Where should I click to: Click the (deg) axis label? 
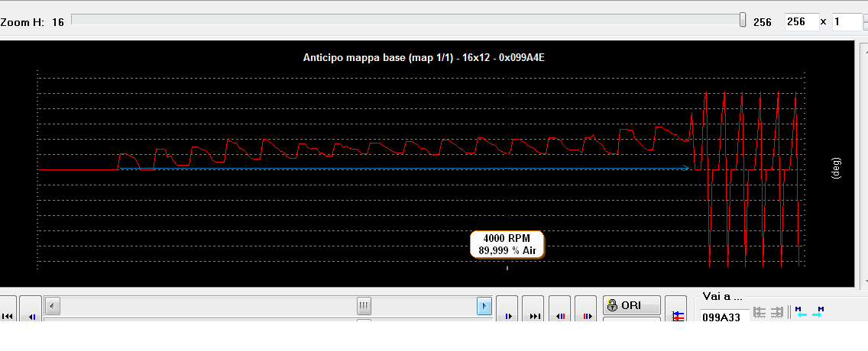837,167
